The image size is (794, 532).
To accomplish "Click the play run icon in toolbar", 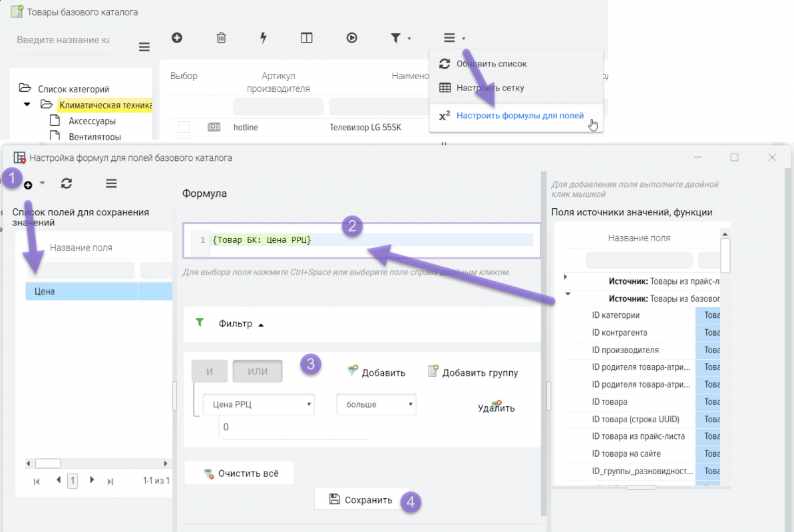I will pos(352,38).
